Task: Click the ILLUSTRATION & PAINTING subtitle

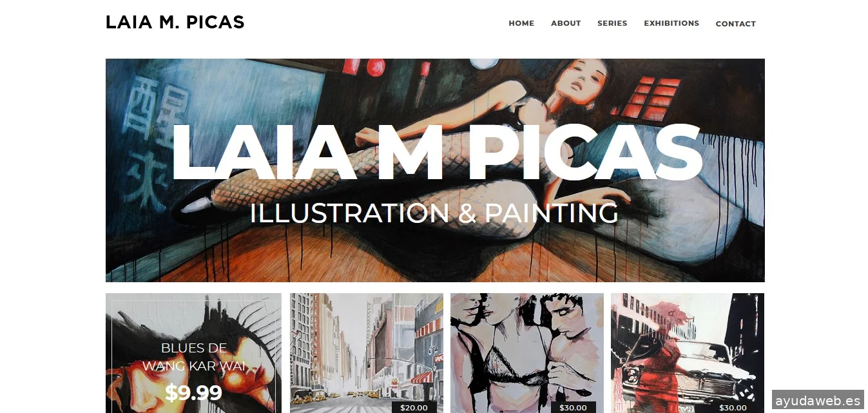Action: [x=434, y=213]
